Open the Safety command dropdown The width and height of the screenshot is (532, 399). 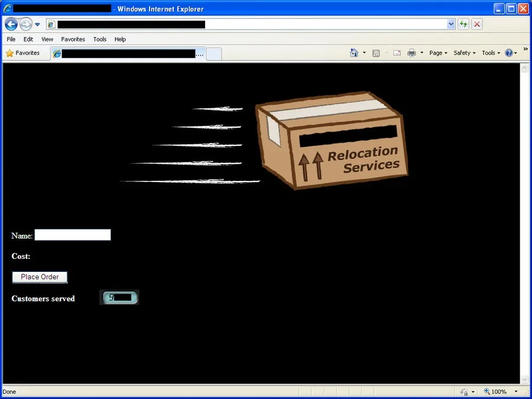[x=465, y=53]
